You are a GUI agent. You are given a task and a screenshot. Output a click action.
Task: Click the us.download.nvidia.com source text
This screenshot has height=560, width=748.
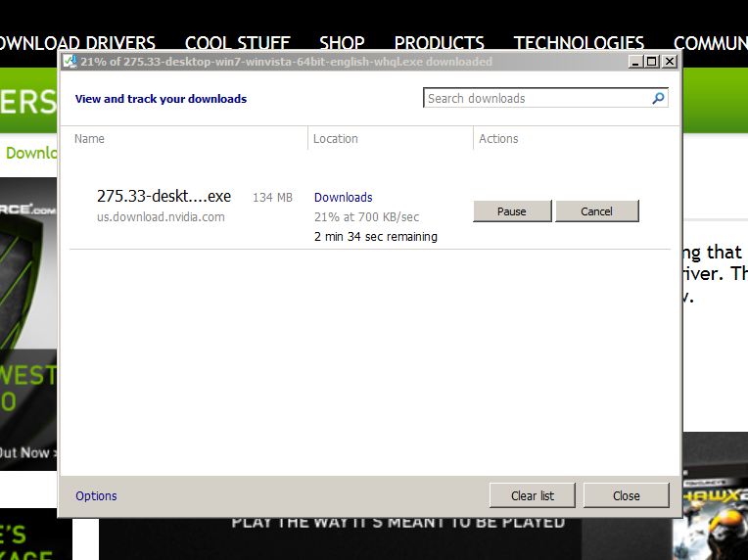pyautogui.click(x=161, y=217)
